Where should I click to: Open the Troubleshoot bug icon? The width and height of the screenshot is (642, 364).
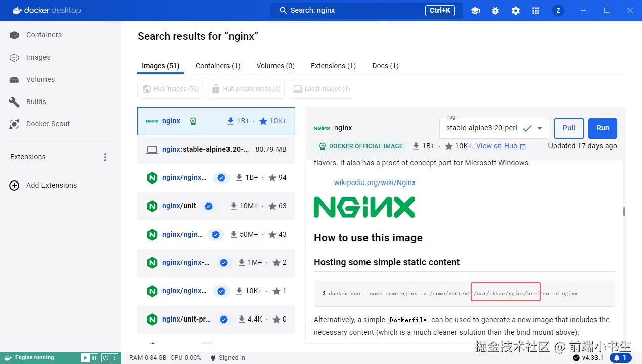495,11
